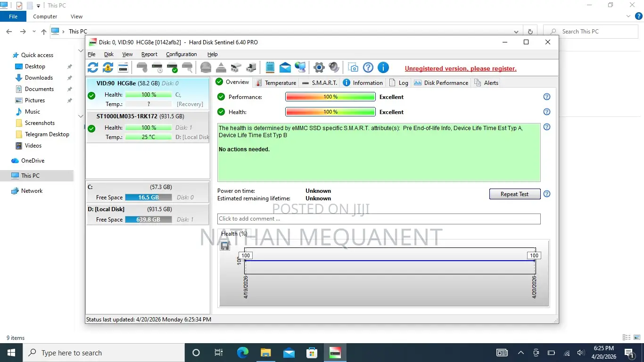Click the globe-and-monitor network toolbar icon

[300, 67]
